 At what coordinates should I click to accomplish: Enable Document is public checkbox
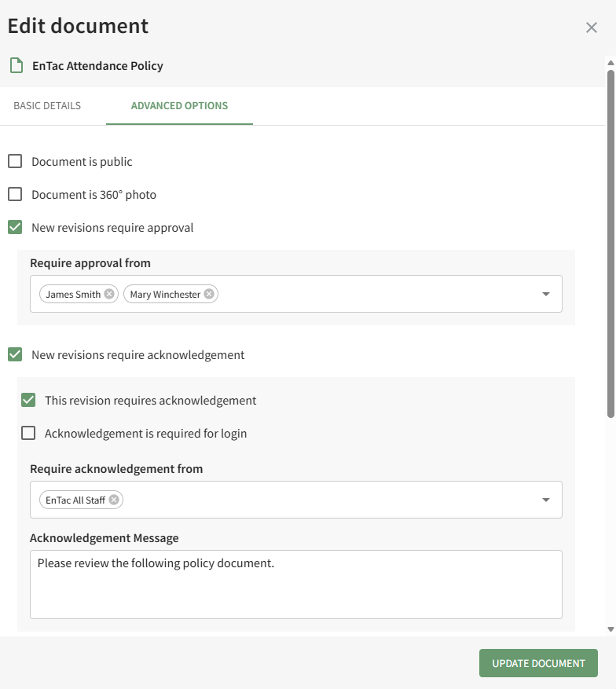[15, 162]
